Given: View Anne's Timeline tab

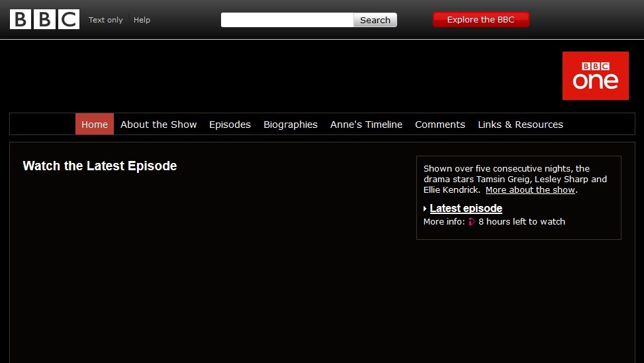Looking at the screenshot, I should pos(367,124).
